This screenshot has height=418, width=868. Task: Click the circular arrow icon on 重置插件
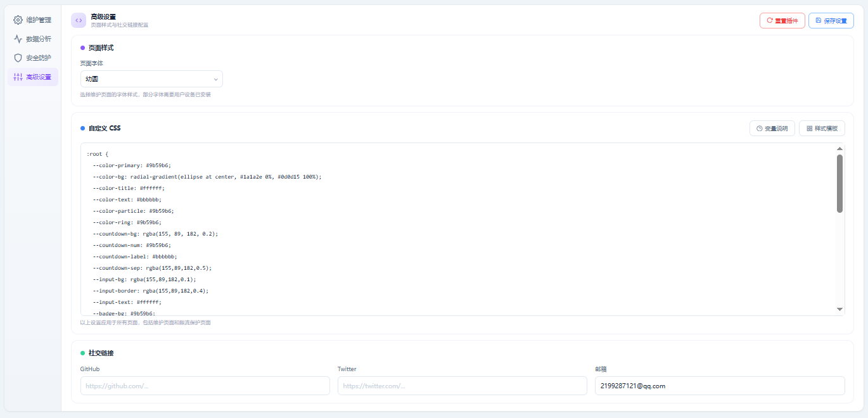[770, 20]
